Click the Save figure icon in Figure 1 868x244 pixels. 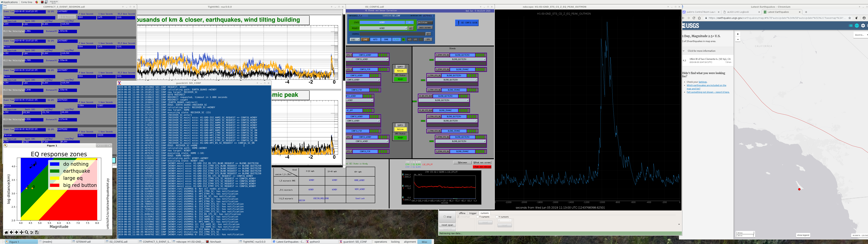click(x=37, y=232)
